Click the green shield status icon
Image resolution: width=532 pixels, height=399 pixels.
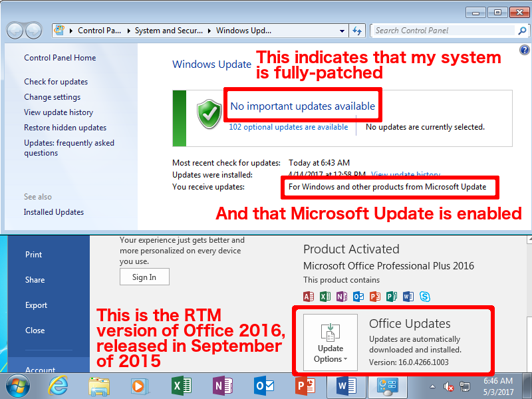tap(209, 114)
